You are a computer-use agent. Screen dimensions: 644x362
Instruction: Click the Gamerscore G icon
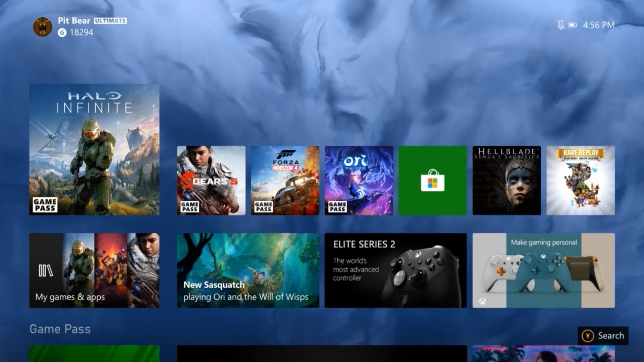(62, 33)
